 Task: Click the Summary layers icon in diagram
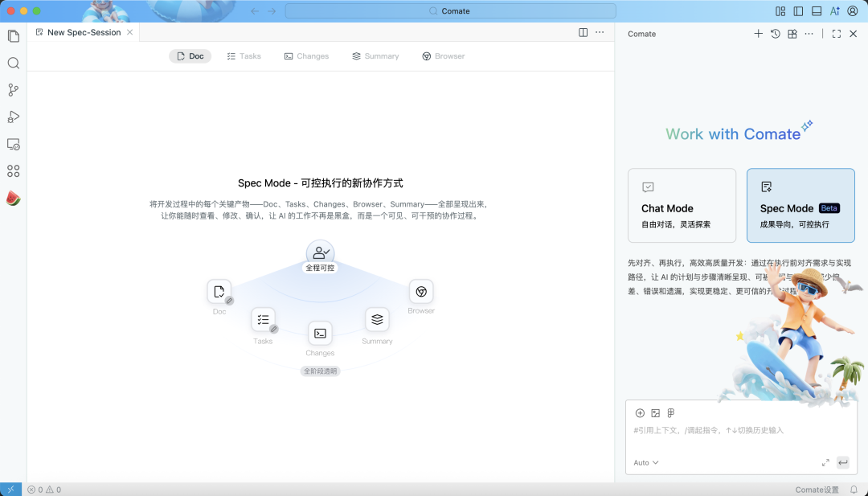(377, 319)
